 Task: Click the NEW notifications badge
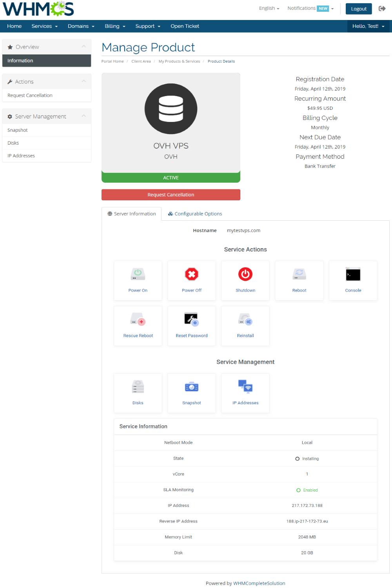click(323, 9)
